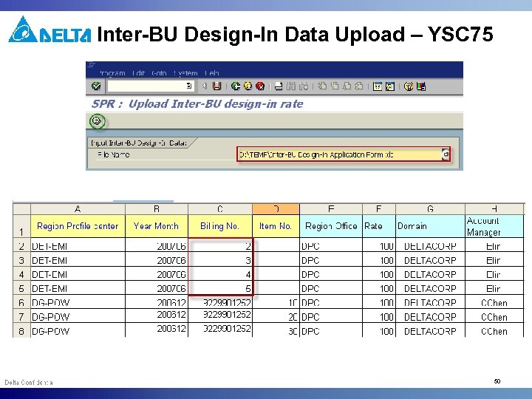This screenshot has height=399, width=532.
Task: Click the Last Page icon
Action: 359,86
